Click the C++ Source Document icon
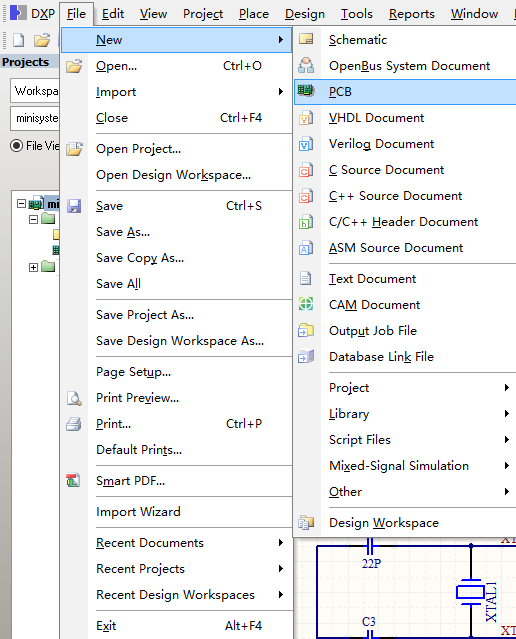 (306, 196)
